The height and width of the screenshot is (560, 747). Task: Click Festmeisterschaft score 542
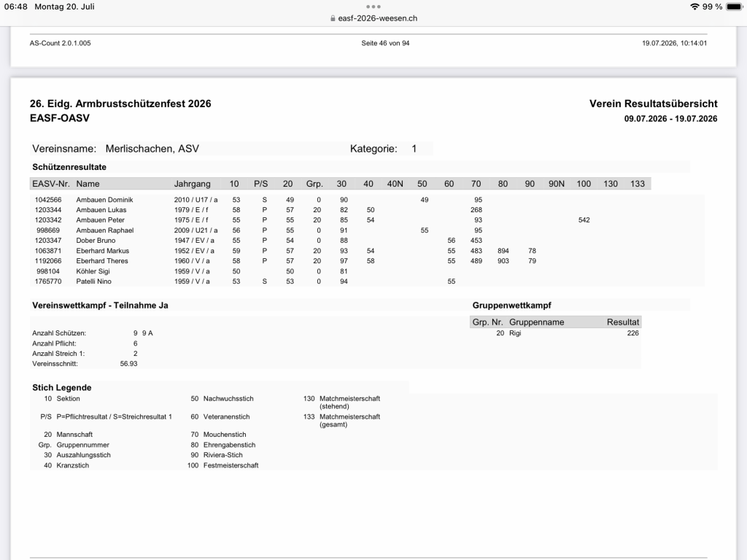[584, 220]
